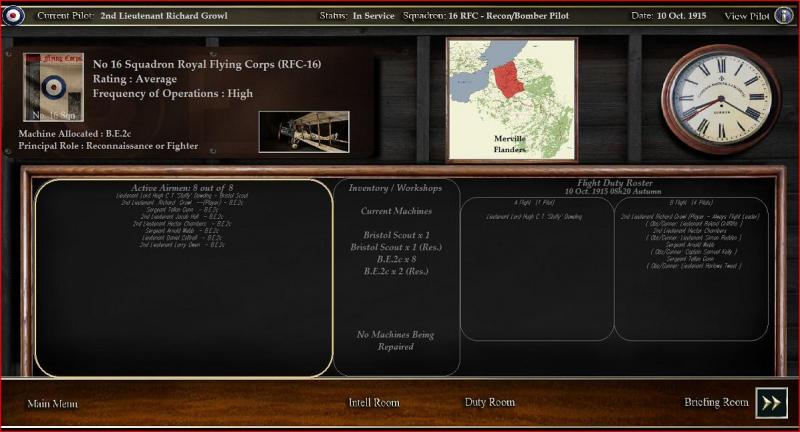
Task: Click Flight Duty Roster heading
Action: [615, 183]
